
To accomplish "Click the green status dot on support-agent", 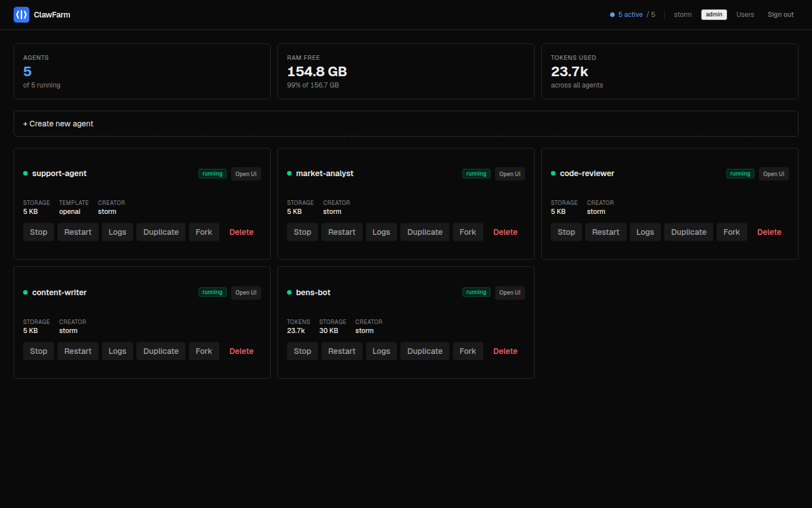I will click(25, 173).
